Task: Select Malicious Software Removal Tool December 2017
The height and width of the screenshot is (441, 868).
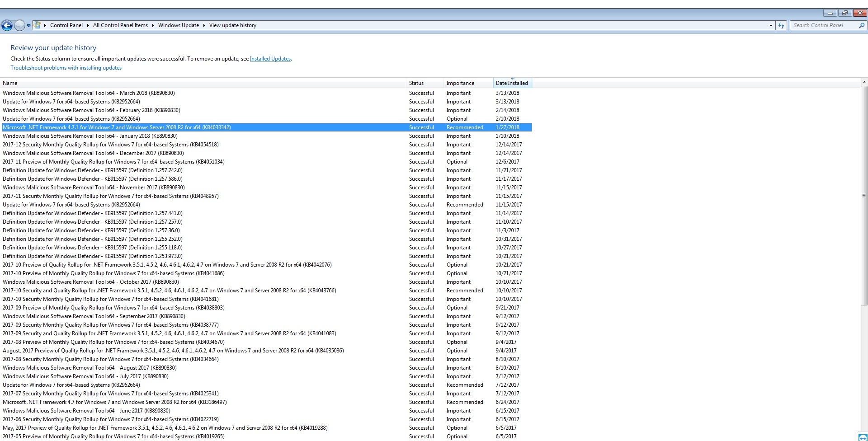Action: pyautogui.click(x=267, y=153)
